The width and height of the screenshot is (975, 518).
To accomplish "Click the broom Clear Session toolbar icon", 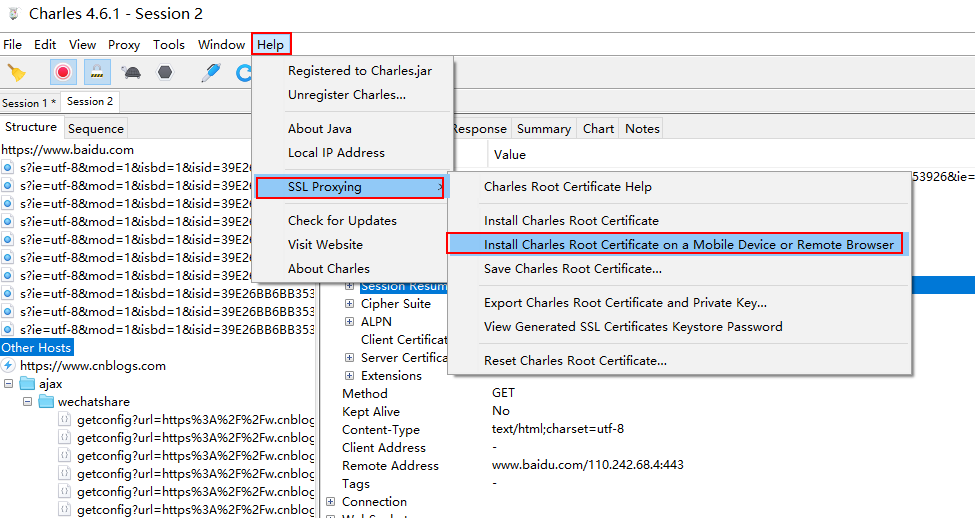I will 16,73.
